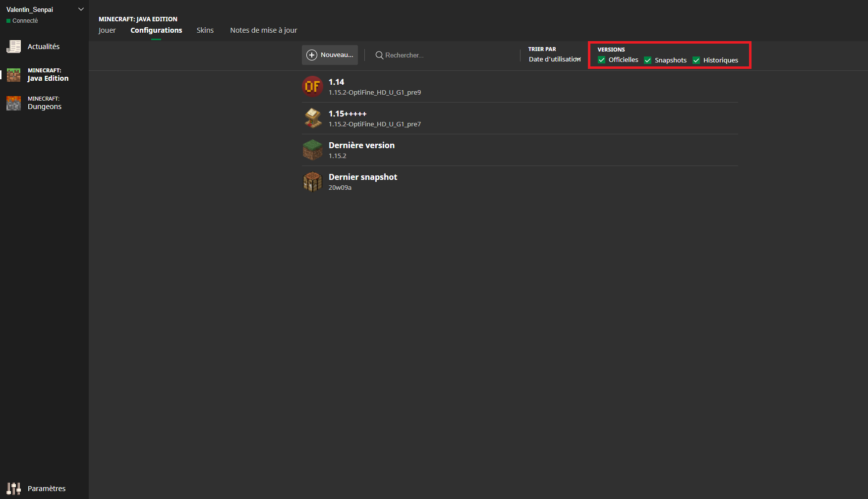Click the 1.15.2-OptiFine_HD_U_G1_pre9 version text
Image resolution: width=868 pixels, height=499 pixels.
pos(375,93)
